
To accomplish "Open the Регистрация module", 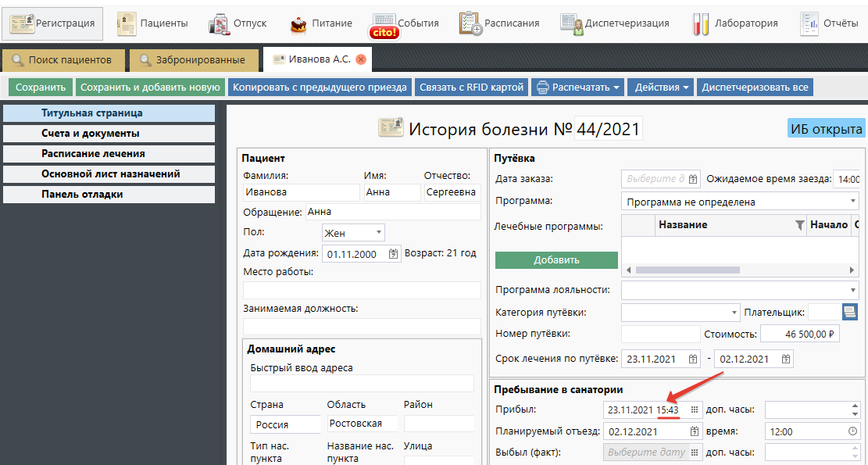I will (52, 23).
